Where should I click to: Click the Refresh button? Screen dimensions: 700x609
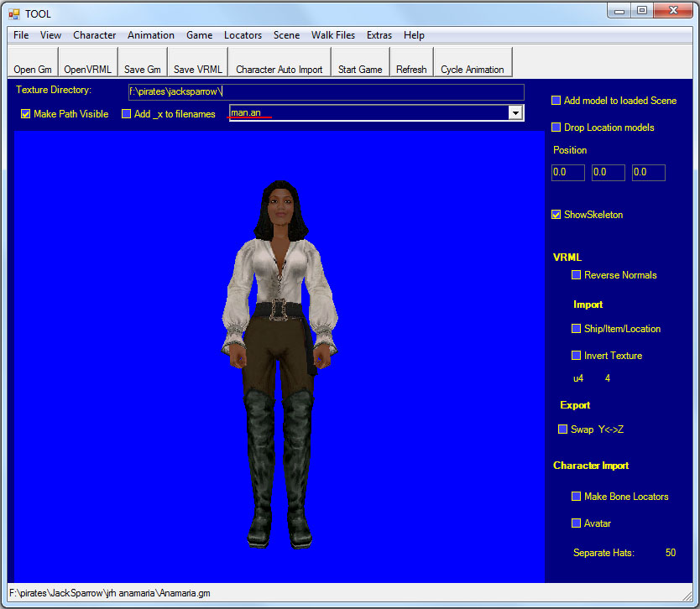pos(411,62)
